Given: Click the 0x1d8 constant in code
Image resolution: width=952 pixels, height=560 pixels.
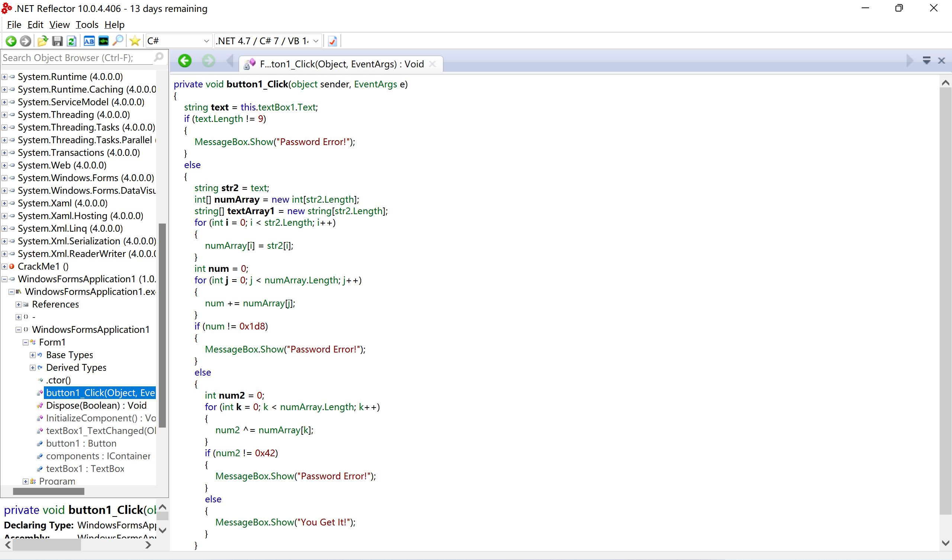Looking at the screenshot, I should pyautogui.click(x=252, y=326).
